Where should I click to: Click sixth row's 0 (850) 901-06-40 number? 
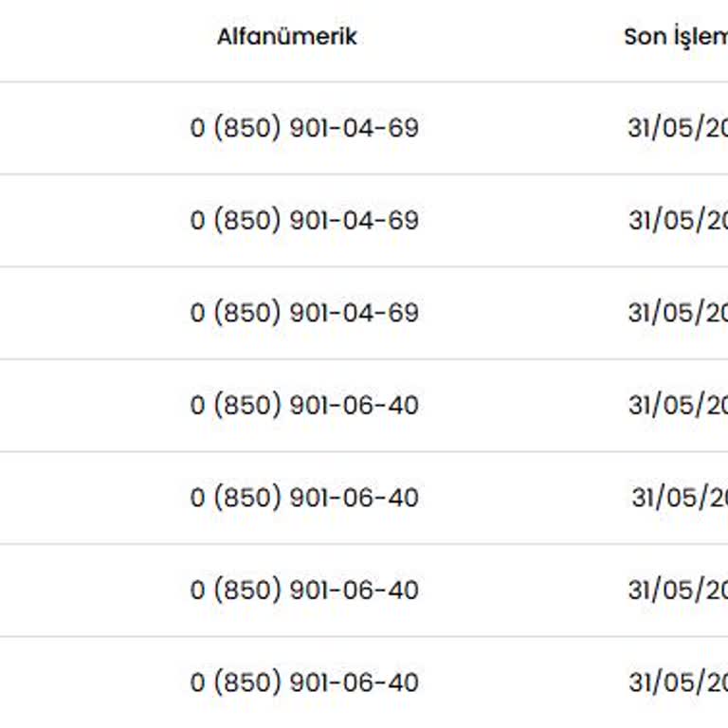click(x=304, y=591)
